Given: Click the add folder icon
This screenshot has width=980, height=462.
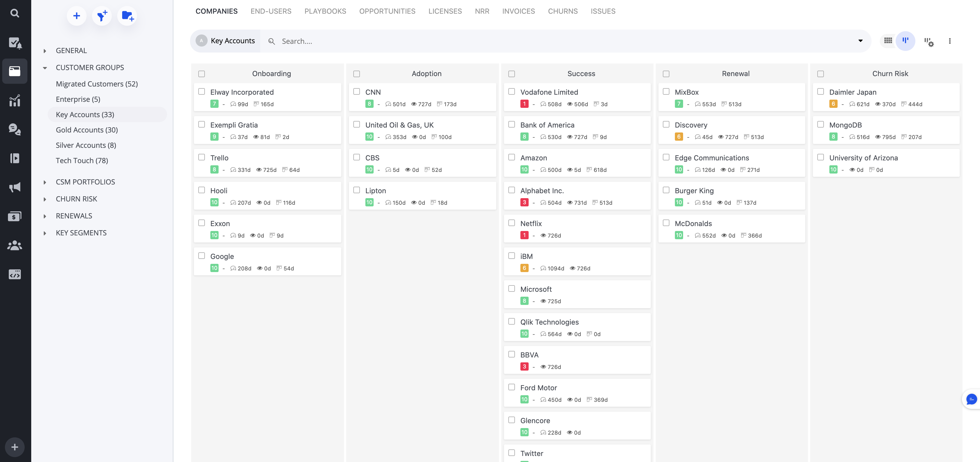Looking at the screenshot, I should (127, 16).
